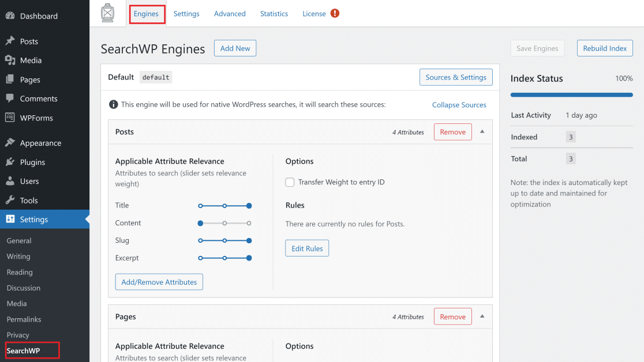Click Add/Remove Attributes for Posts

coord(159,282)
